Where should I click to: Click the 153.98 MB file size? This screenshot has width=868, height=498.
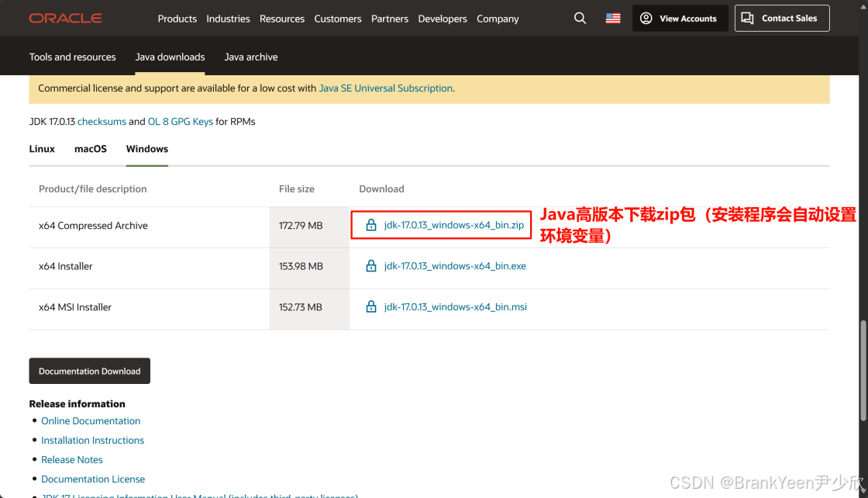coord(301,266)
